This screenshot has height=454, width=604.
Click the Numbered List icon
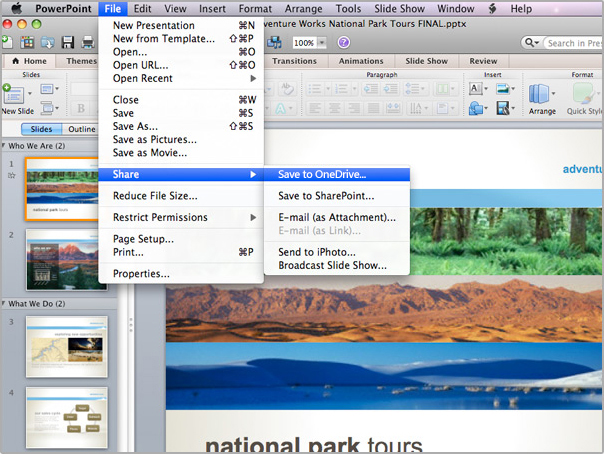pos(341,89)
